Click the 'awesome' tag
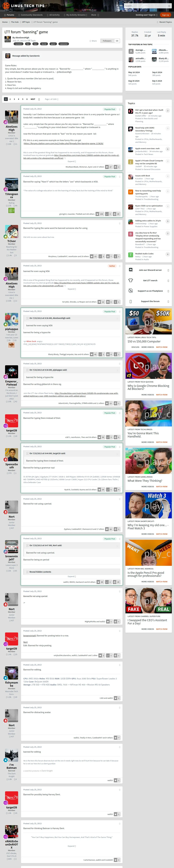The image size is (174, 868). pos(64,44)
